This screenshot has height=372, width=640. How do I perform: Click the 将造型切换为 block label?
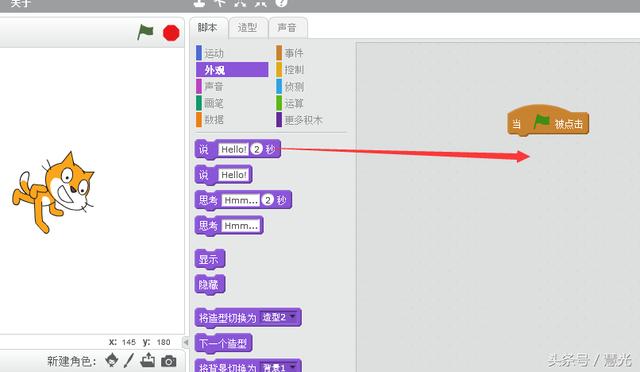227,318
